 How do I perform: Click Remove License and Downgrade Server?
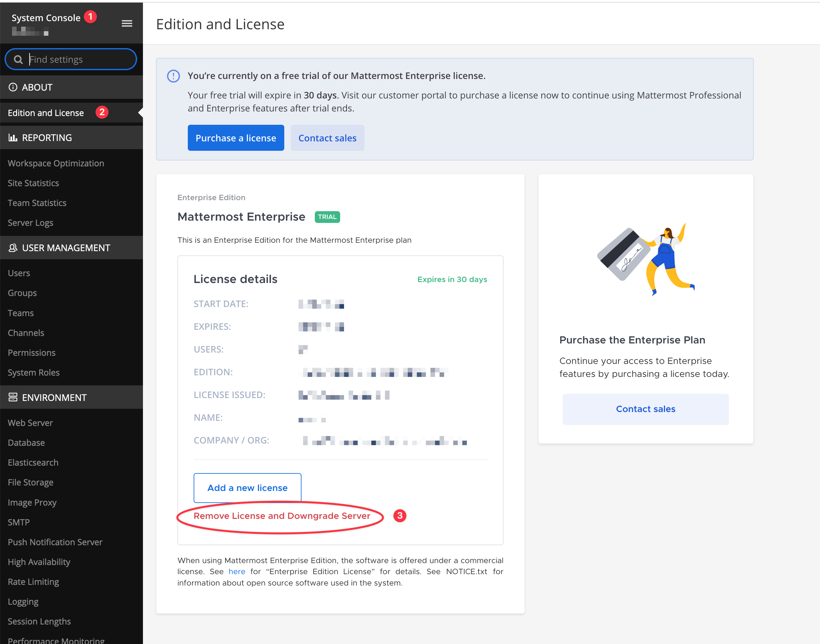point(282,516)
